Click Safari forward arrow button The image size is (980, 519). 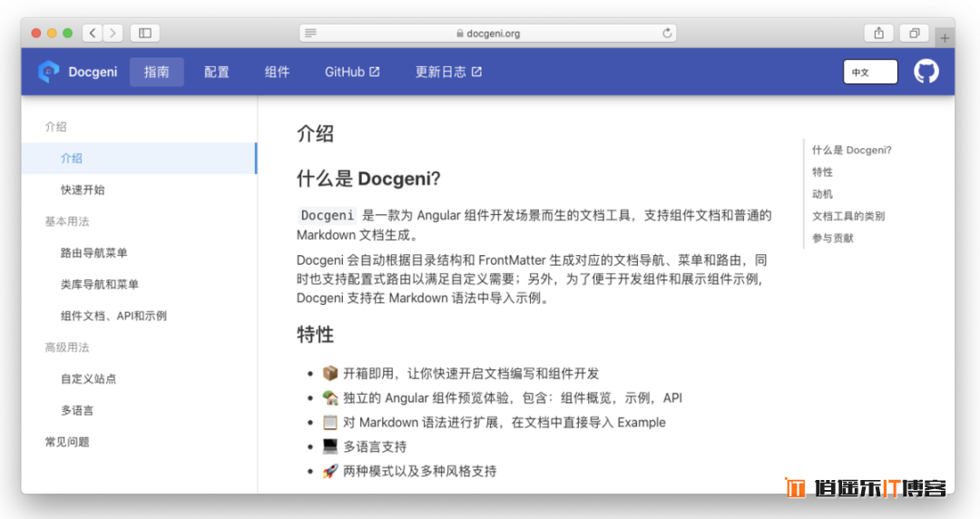click(113, 34)
